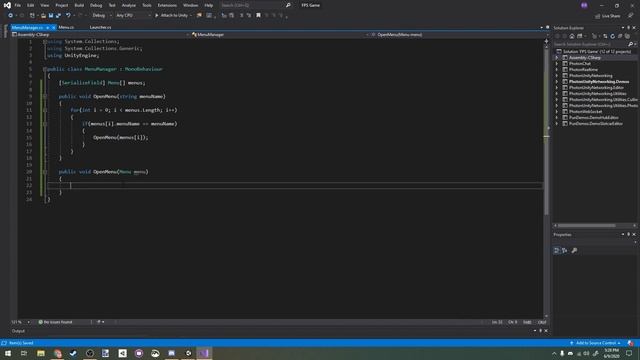Expand the PhotonChat project node
Viewport: 640px width, 360px height.
[x=557, y=64]
